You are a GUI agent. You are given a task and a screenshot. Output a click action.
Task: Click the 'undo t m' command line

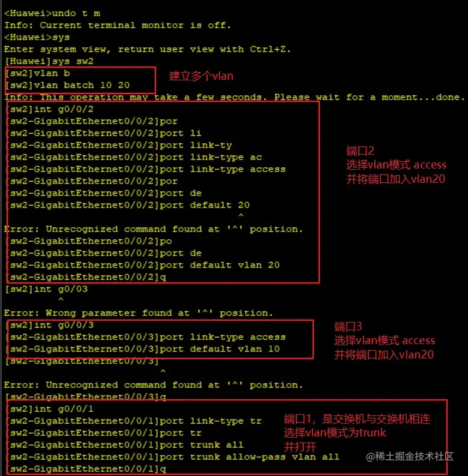coord(52,13)
